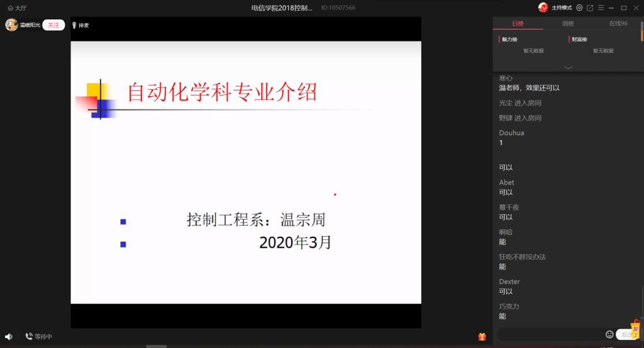Image resolution: width=644 pixels, height=348 pixels.
Task: Open the hexagon settings icon
Action: [x=579, y=8]
